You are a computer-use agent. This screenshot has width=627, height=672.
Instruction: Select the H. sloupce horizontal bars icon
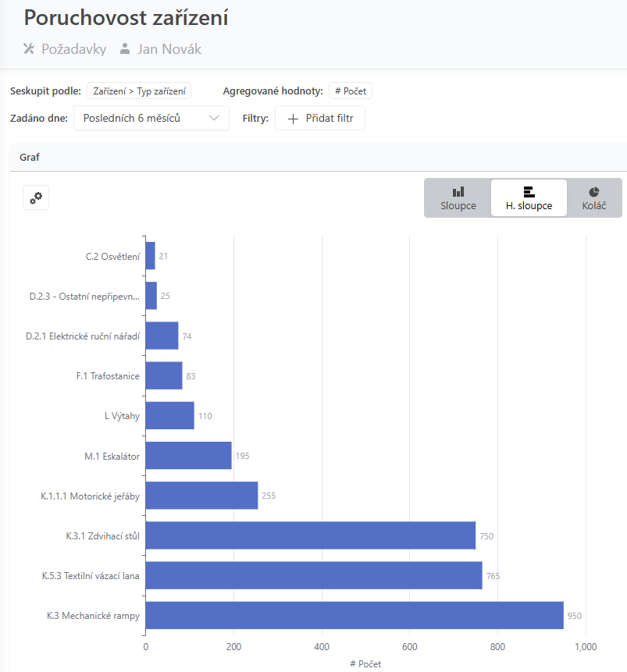click(x=529, y=191)
